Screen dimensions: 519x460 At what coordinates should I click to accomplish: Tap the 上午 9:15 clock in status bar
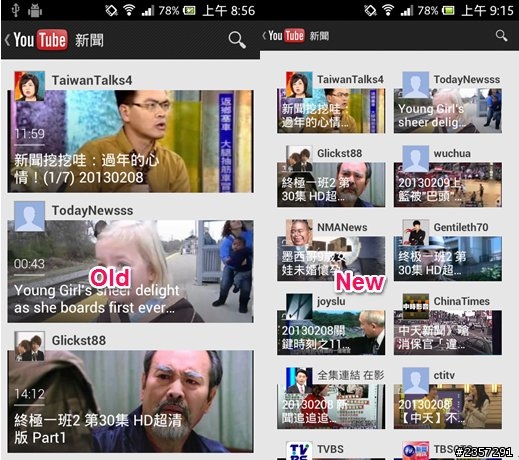point(487,11)
